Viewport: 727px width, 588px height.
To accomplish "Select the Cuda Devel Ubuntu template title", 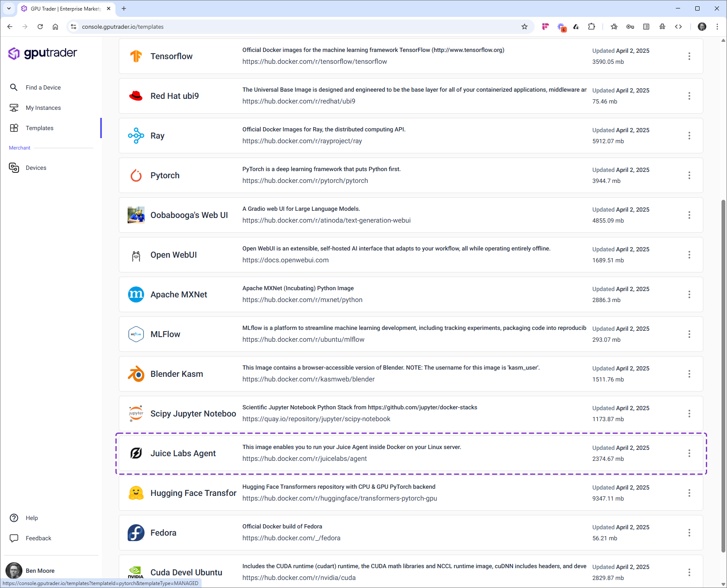I will 186,572.
